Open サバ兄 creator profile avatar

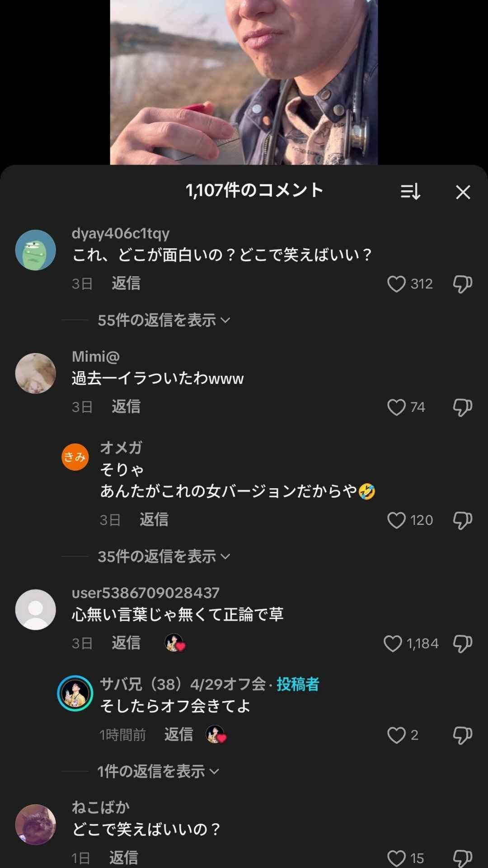click(75, 693)
